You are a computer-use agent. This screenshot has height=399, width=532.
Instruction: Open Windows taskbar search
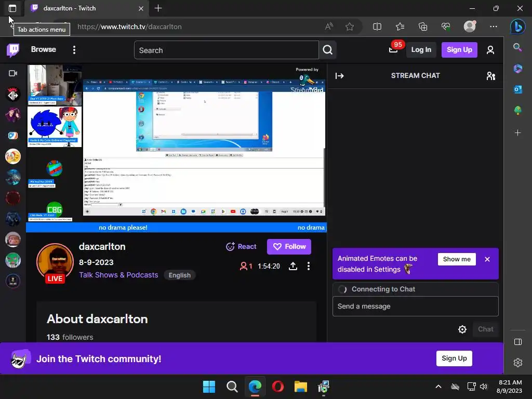click(232, 387)
